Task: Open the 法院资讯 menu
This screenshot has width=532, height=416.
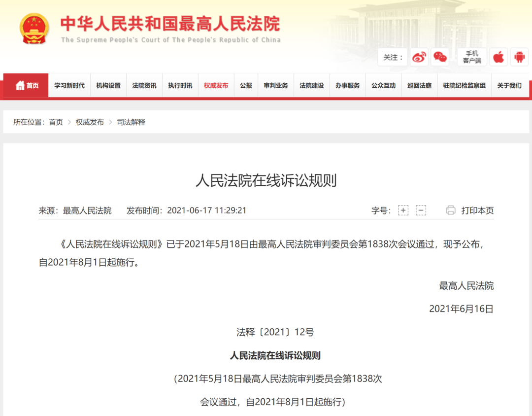Action: (x=144, y=86)
